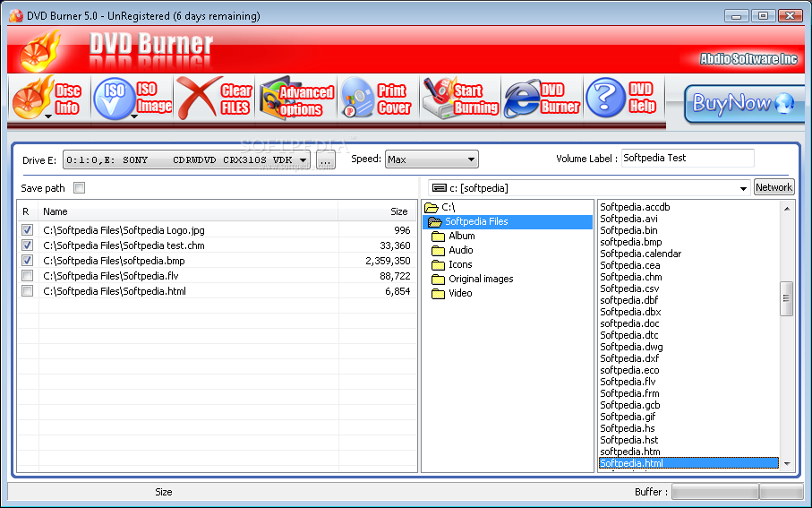Select the Original images folder

tap(473, 279)
